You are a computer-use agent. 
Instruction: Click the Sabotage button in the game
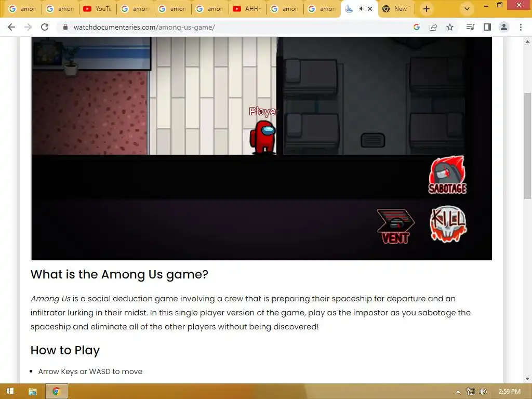[x=447, y=175]
